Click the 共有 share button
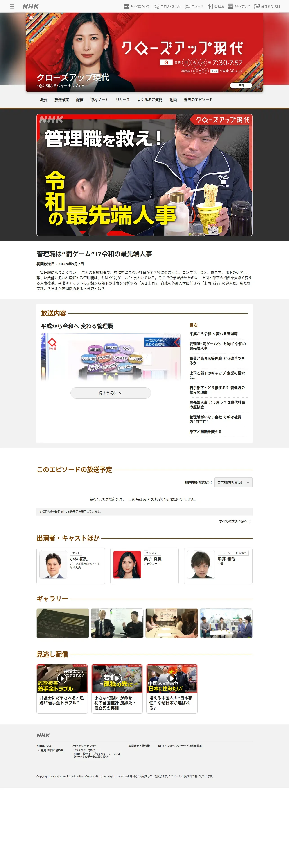This screenshot has width=289, height=868. tap(241, 85)
